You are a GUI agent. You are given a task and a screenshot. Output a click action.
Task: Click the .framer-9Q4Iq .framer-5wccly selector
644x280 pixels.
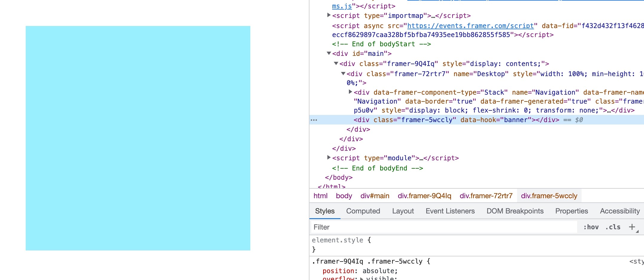coord(367,261)
